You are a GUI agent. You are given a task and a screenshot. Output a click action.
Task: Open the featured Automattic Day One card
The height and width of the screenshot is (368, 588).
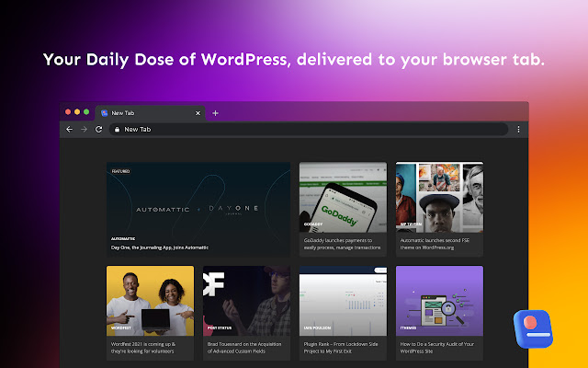point(198,209)
